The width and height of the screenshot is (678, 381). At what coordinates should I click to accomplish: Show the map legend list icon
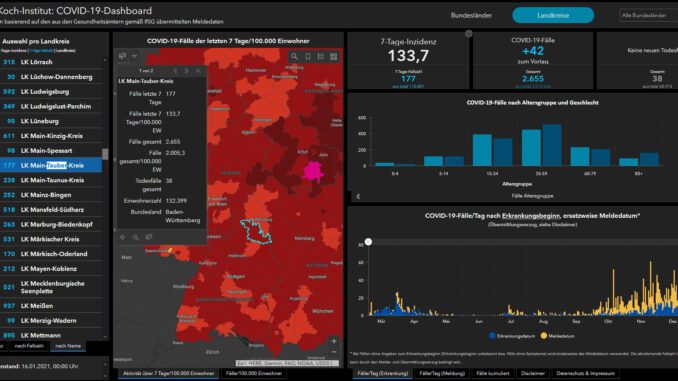[x=320, y=57]
